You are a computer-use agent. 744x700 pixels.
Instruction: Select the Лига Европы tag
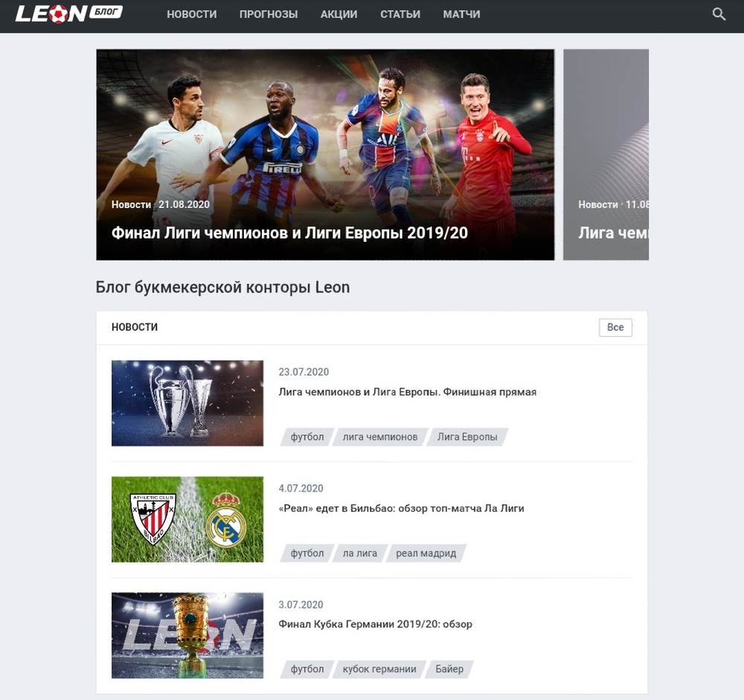467,437
